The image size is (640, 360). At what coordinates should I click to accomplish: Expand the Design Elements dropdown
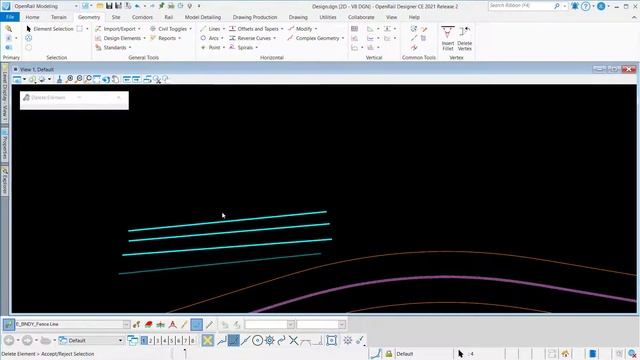pos(120,38)
